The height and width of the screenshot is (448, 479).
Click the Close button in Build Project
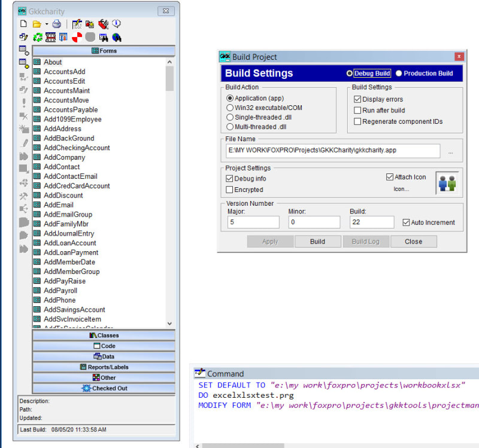[x=414, y=242]
